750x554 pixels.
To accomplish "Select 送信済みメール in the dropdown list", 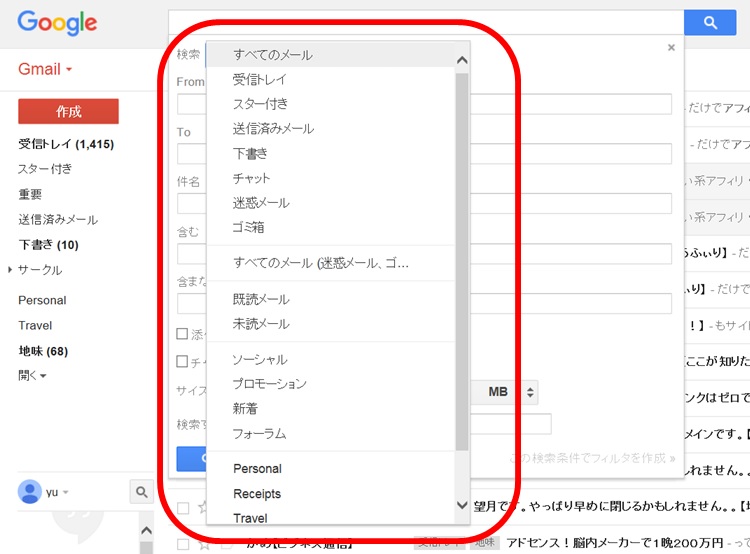I will (331, 129).
